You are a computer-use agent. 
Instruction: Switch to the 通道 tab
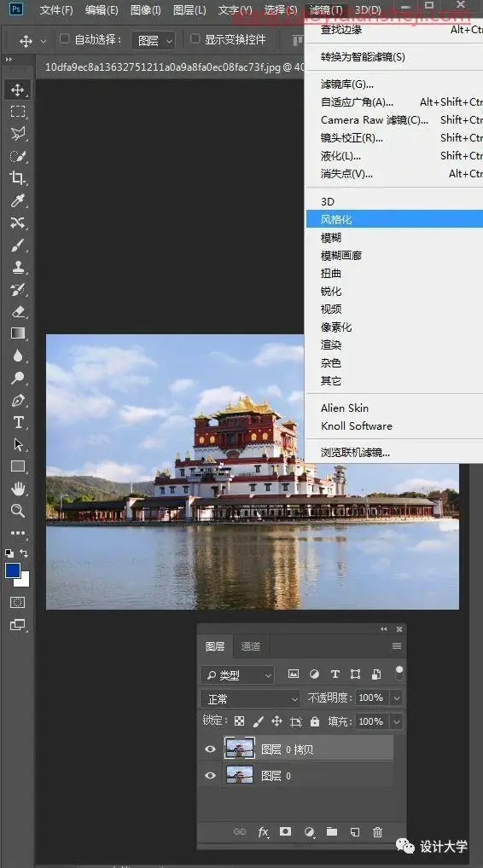[250, 646]
